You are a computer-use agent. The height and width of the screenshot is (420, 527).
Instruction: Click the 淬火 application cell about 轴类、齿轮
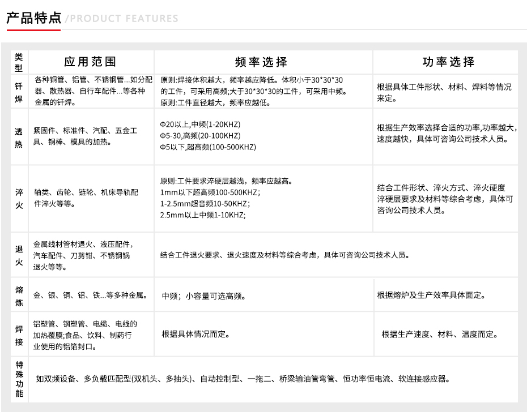[86, 198]
